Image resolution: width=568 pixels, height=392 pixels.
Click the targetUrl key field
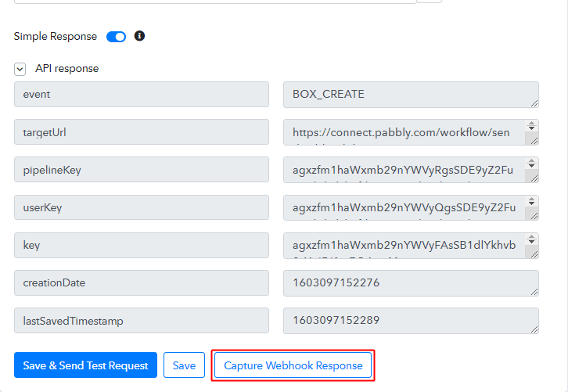[x=142, y=132]
